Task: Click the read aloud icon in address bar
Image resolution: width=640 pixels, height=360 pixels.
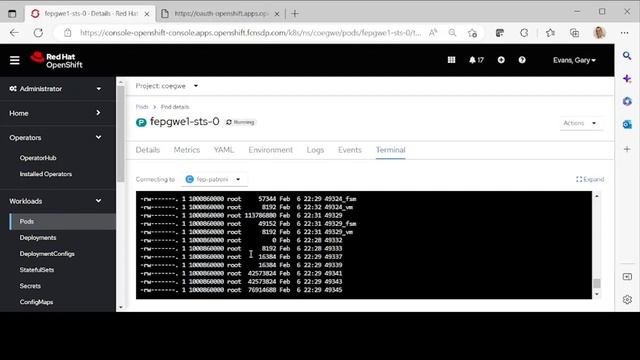Action: [433, 33]
